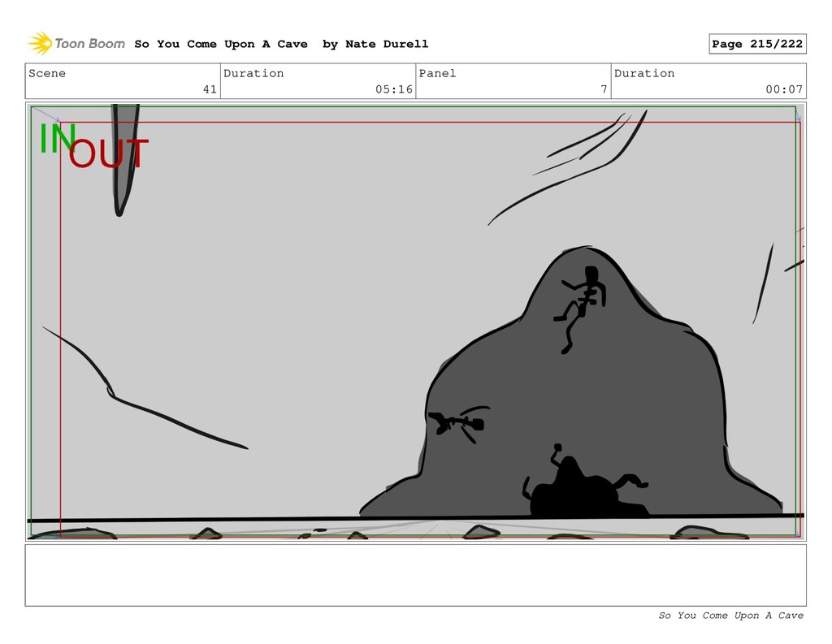Click the 'Page 215/222' box
This screenshot has width=832, height=644.
pyautogui.click(x=757, y=44)
